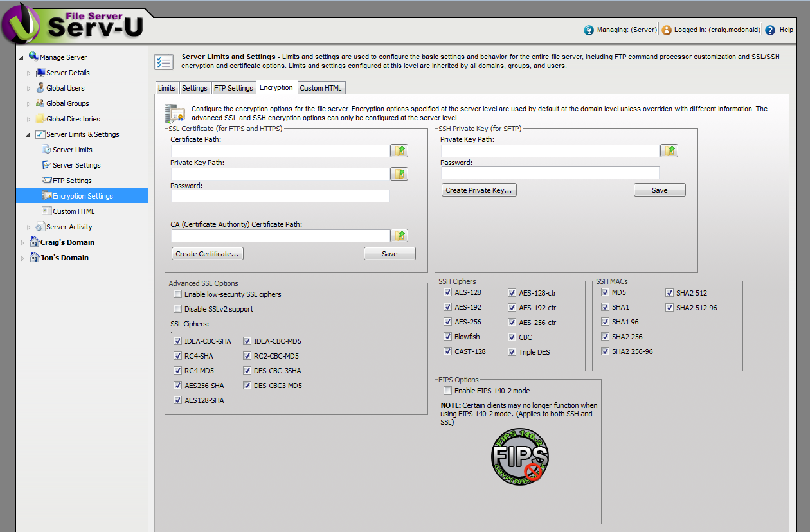Browse for SSH Private Key Path file

669,151
